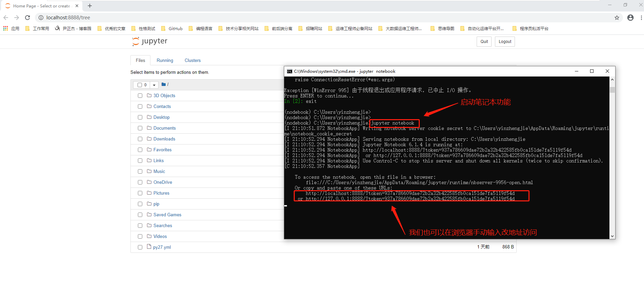
Task: Click the cmd.exe window title icon
Action: point(290,71)
